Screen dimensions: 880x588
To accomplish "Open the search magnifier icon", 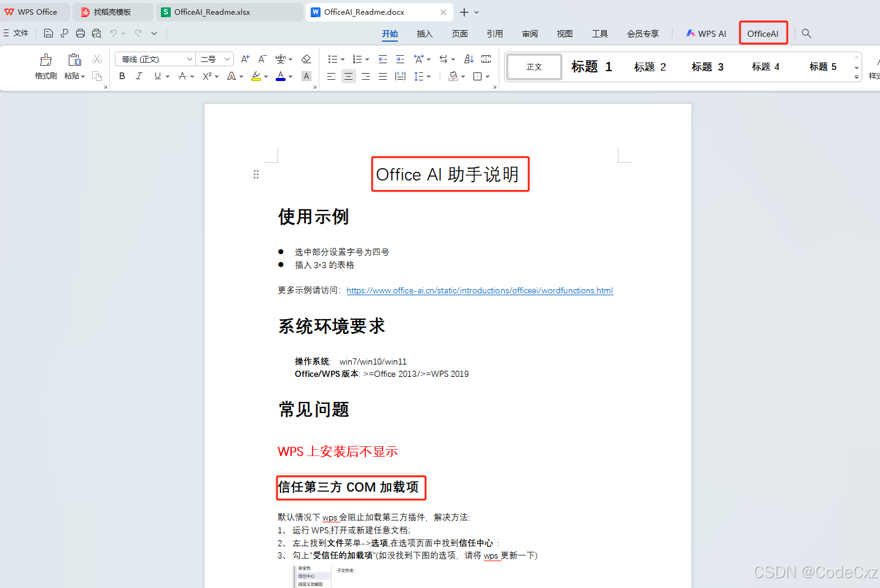I will (x=806, y=34).
